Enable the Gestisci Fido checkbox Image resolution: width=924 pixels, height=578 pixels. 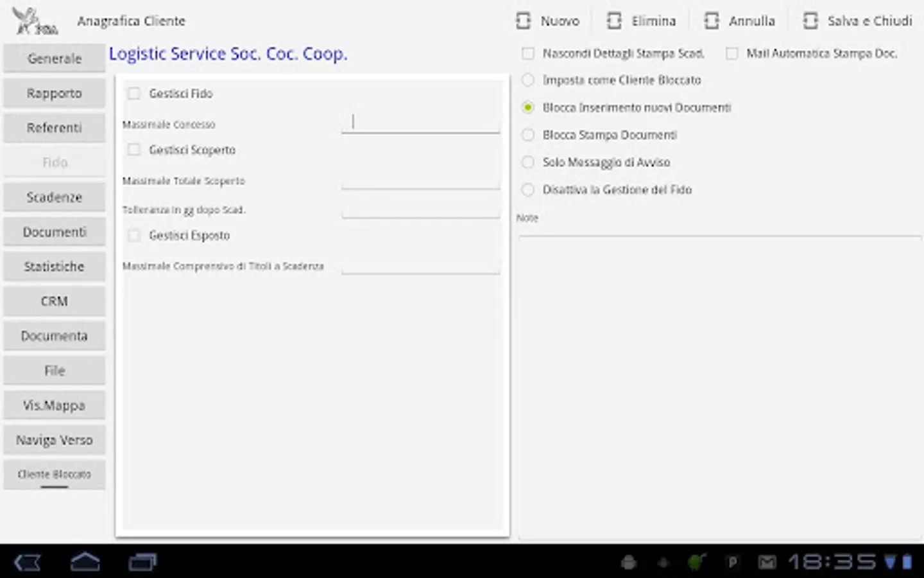133,94
